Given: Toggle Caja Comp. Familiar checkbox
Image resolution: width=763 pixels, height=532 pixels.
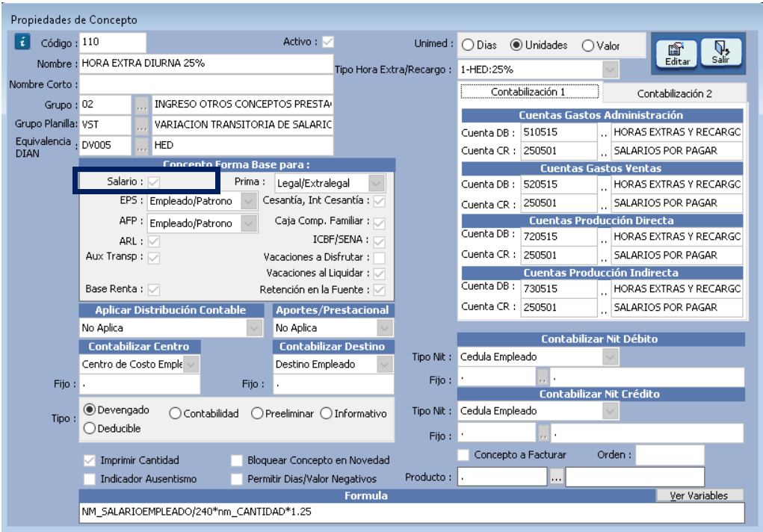Looking at the screenshot, I should tap(380, 223).
